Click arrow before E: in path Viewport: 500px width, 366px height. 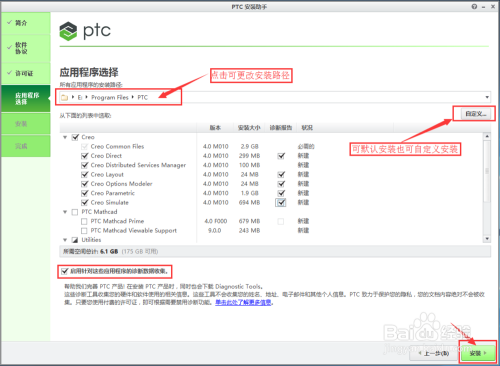click(x=73, y=97)
